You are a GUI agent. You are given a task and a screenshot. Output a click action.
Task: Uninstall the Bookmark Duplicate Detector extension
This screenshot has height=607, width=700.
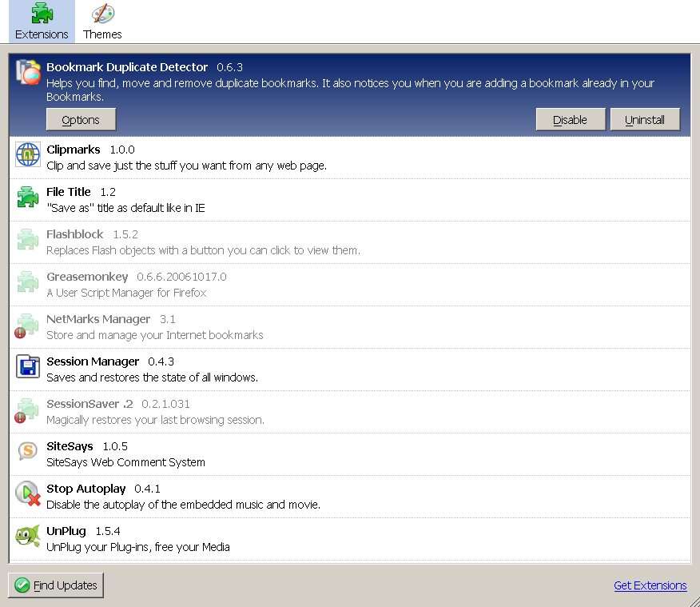pyautogui.click(x=645, y=120)
